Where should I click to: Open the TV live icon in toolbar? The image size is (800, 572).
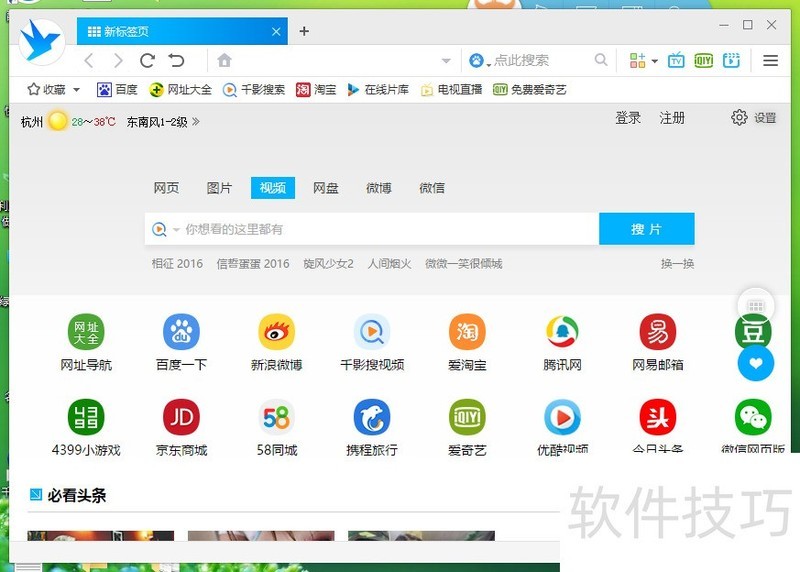[x=676, y=61]
